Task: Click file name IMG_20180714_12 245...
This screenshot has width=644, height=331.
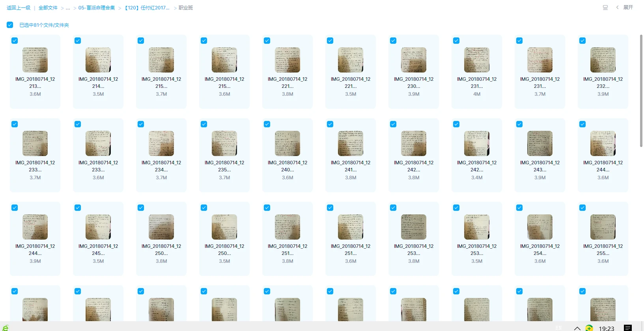Action: pos(98,250)
